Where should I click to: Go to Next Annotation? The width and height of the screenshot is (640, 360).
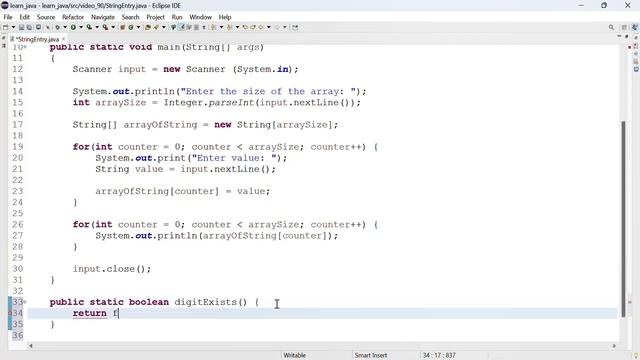pyautogui.click(x=213, y=27)
